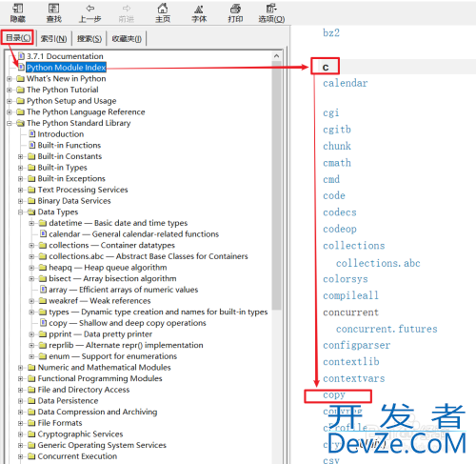Image resolution: width=476 pixels, height=464 pixels.
Task: Expand the datetime tree node
Action: point(31,223)
